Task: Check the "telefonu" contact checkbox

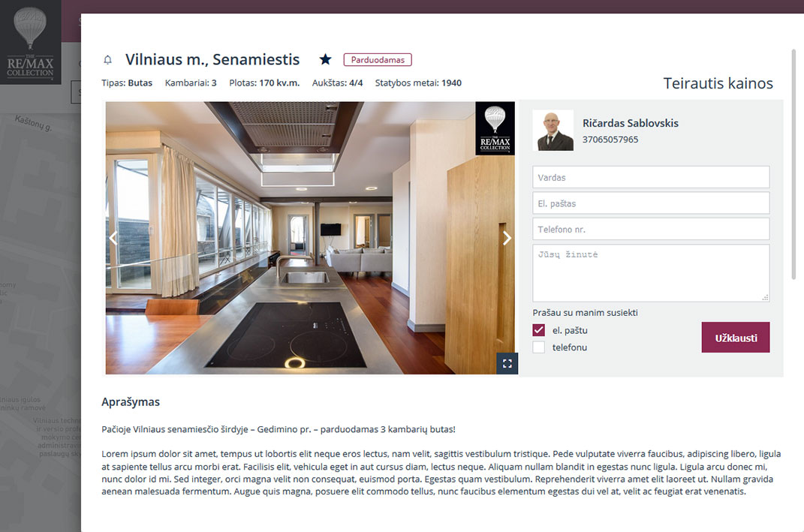Action: (538, 347)
